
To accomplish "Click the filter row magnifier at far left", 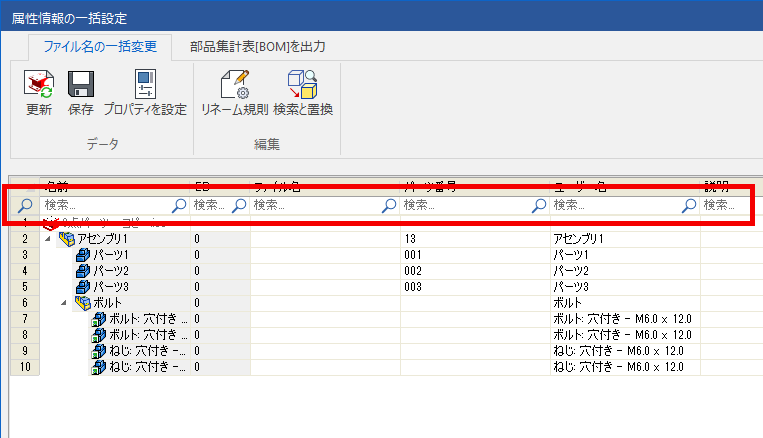I will [25, 205].
